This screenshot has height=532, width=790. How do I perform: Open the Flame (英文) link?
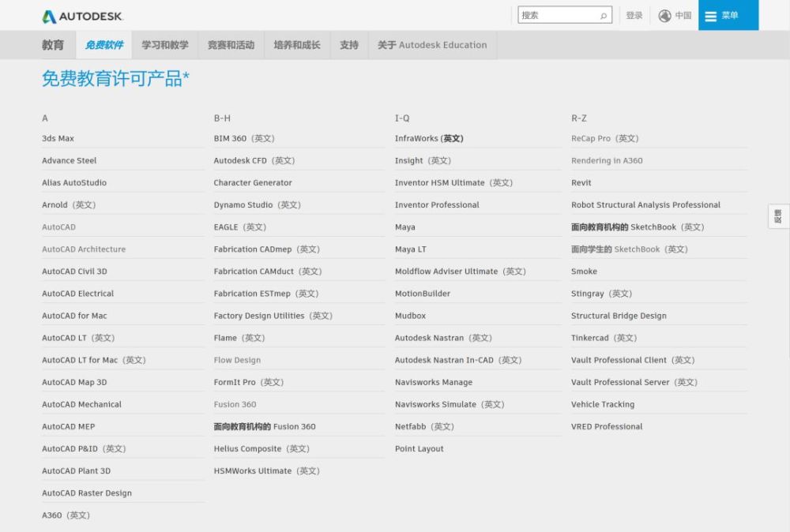[239, 338]
